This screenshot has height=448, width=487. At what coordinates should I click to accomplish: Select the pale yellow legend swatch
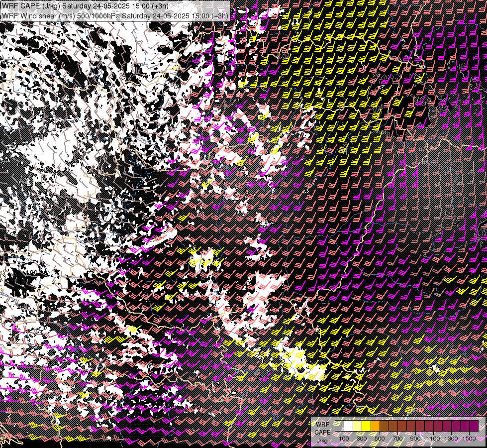(358, 426)
